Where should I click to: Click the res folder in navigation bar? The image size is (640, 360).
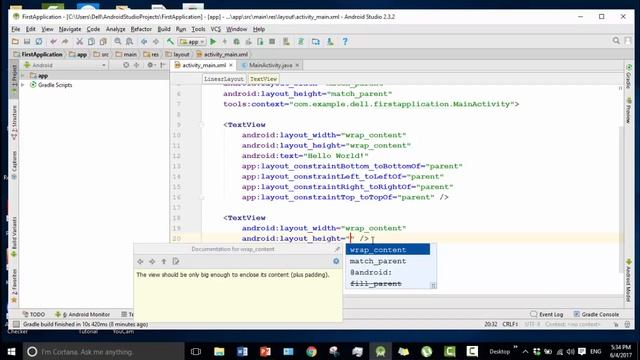pos(151,54)
